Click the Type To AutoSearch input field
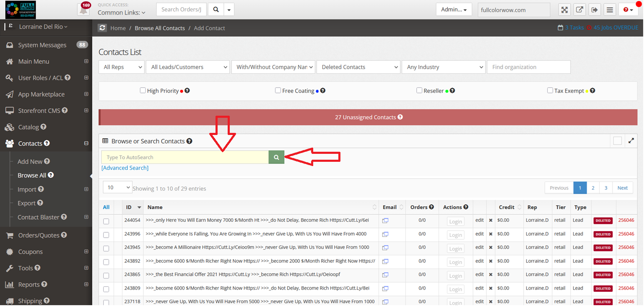This screenshot has height=306, width=644. pos(184,157)
